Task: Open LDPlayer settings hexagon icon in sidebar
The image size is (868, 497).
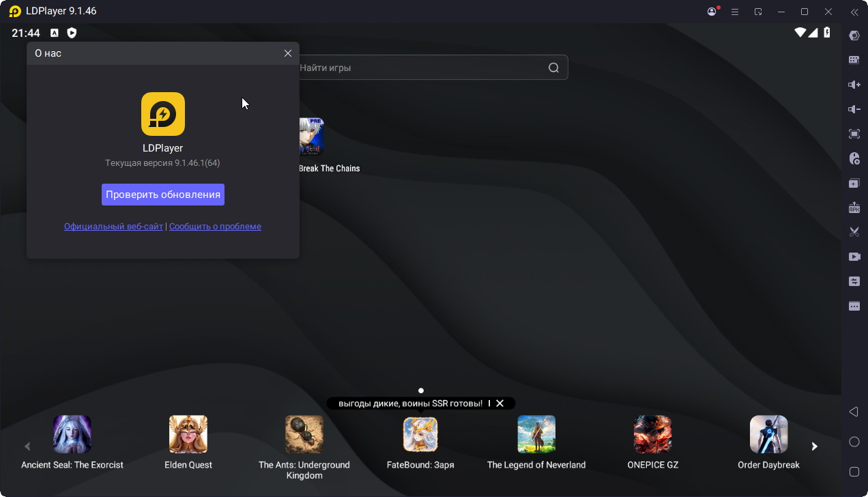Action: tap(854, 35)
